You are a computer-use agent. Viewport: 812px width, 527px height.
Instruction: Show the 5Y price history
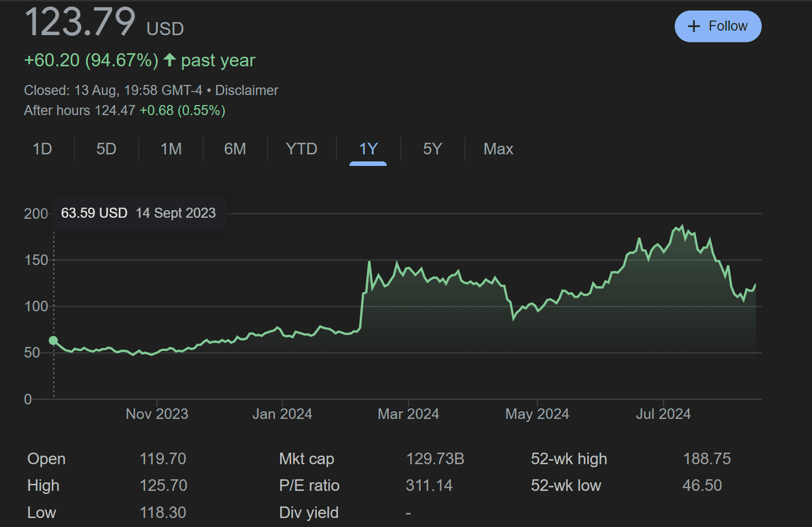[x=432, y=149]
